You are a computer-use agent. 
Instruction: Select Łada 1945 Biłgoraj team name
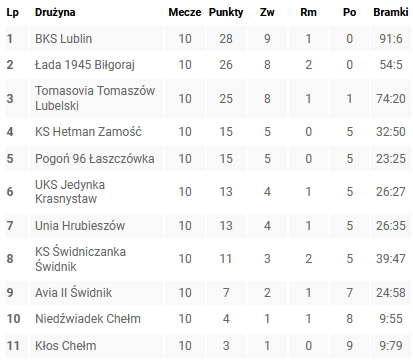click(85, 65)
